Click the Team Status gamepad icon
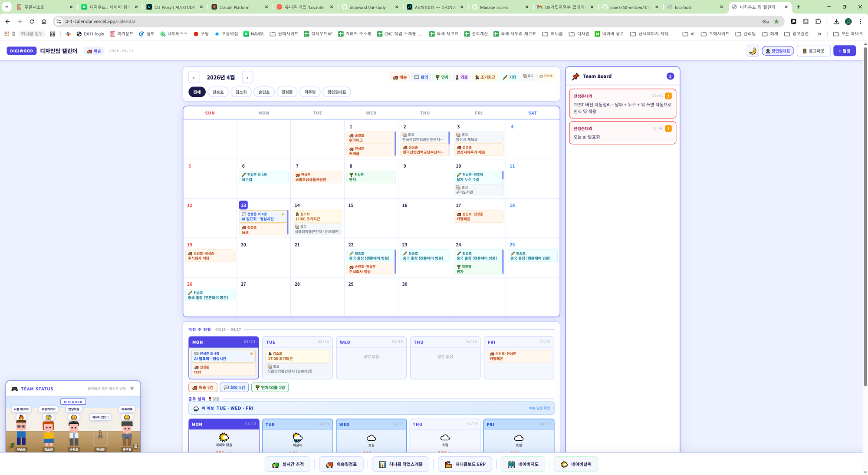 [15, 389]
